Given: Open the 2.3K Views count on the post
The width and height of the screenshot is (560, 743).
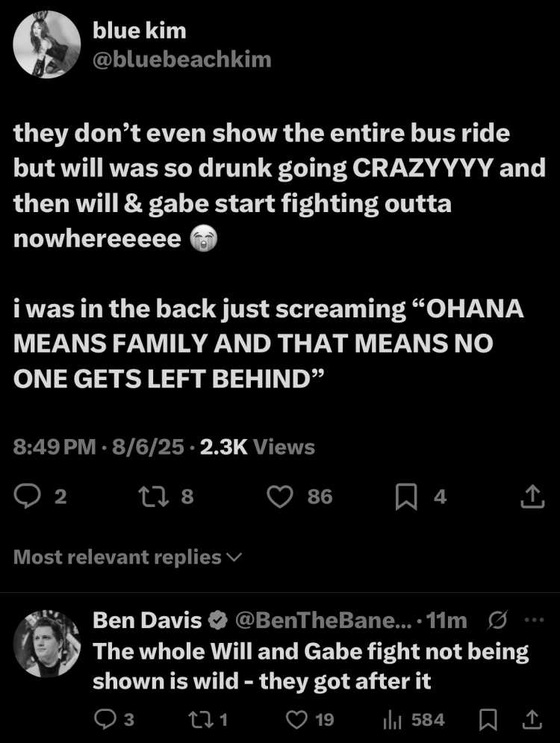Looking at the screenshot, I should pyautogui.click(x=258, y=447).
